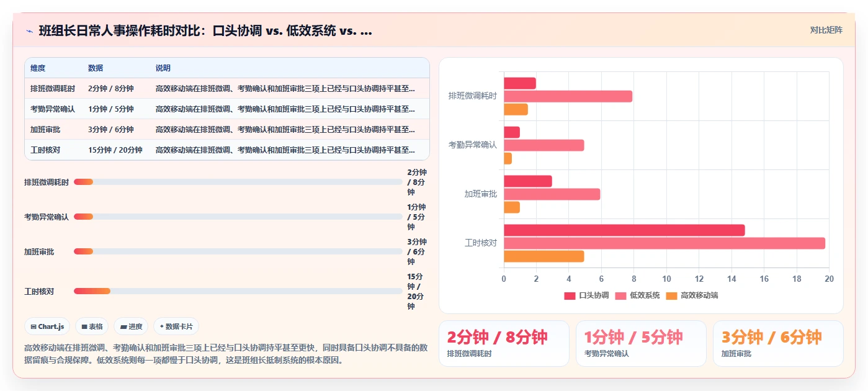The width and height of the screenshot is (868, 391).
Task: Toggle the 低效系统 legend entry
Action: click(x=637, y=295)
